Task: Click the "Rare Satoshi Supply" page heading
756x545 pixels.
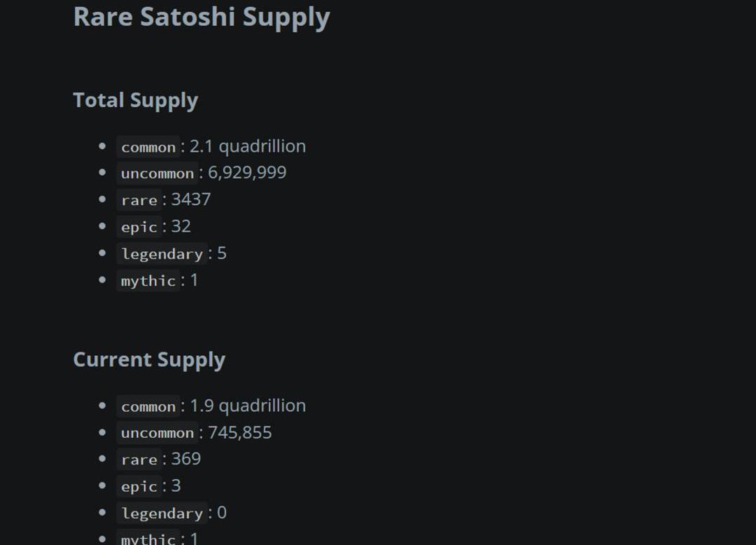Action: (x=201, y=18)
